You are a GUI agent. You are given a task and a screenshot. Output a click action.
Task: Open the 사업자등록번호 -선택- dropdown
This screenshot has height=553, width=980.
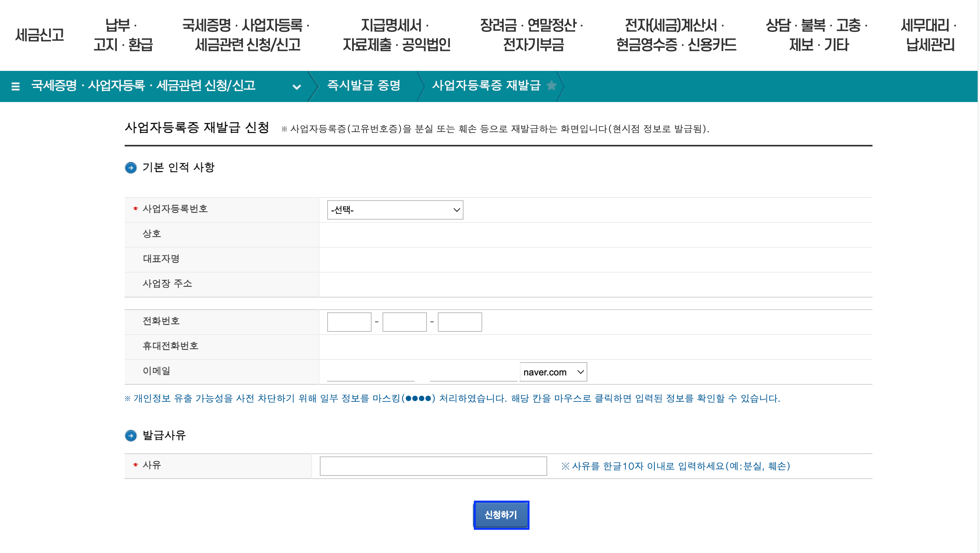click(395, 210)
